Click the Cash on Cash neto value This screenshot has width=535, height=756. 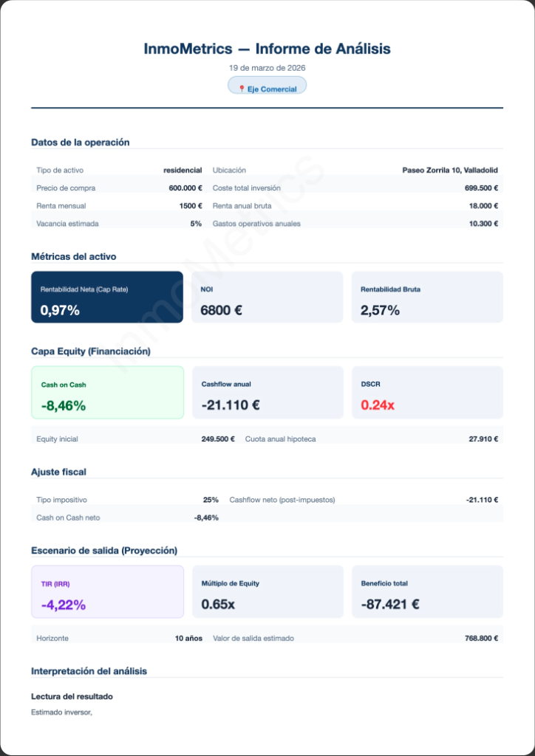[x=206, y=518]
